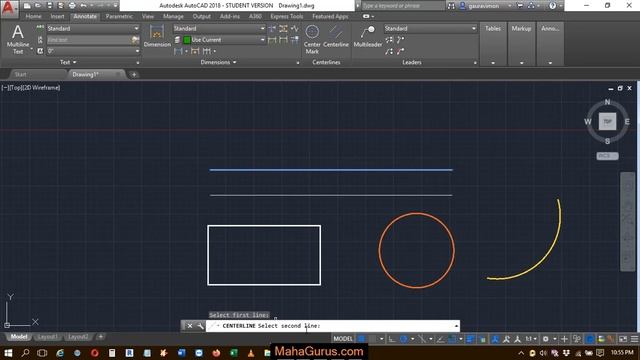Select the gray second line in drawing
This screenshot has width=640, height=360.
coord(331,195)
